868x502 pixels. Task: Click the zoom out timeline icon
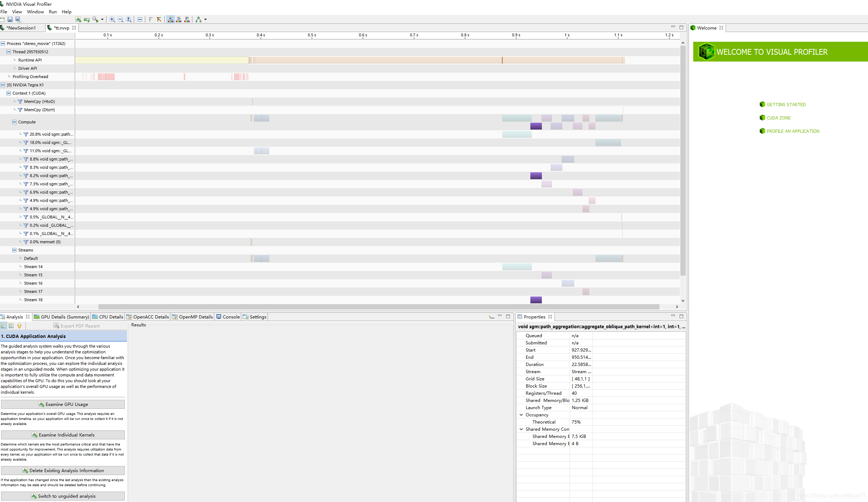point(120,19)
